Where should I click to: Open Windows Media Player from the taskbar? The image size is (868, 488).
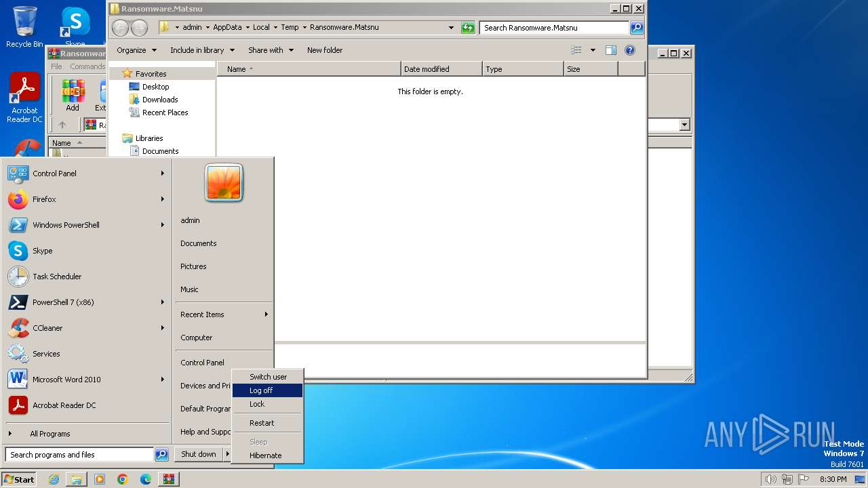tap(100, 479)
